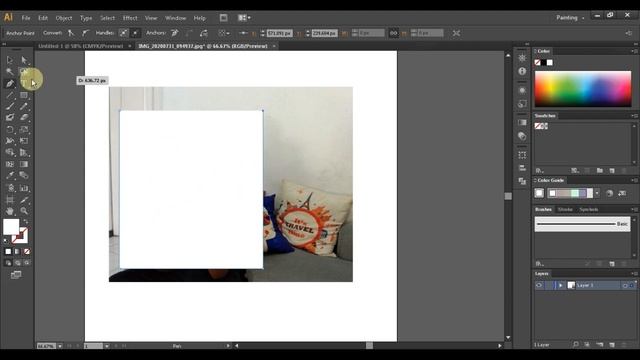This screenshot has height=360, width=640.
Task: Toggle visibility eye of Layer 1
Action: coord(539,285)
